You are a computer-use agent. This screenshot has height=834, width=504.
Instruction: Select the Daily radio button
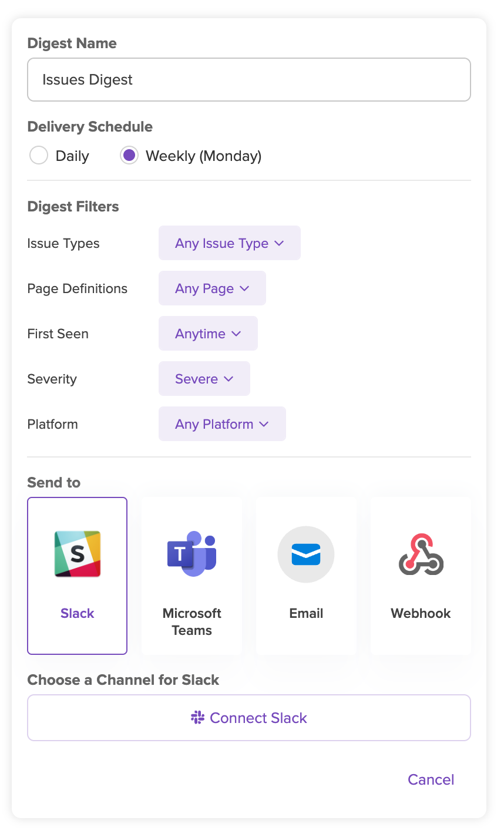(39, 156)
